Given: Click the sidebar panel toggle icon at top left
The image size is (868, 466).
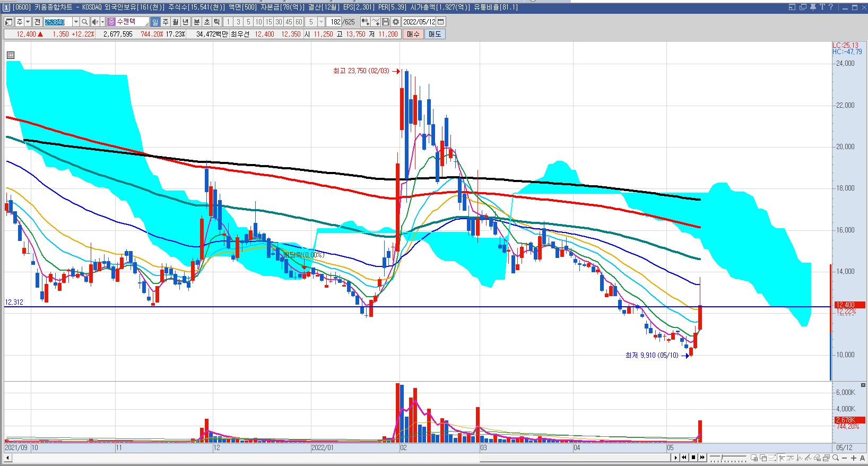Looking at the screenshot, I should (x=8, y=22).
